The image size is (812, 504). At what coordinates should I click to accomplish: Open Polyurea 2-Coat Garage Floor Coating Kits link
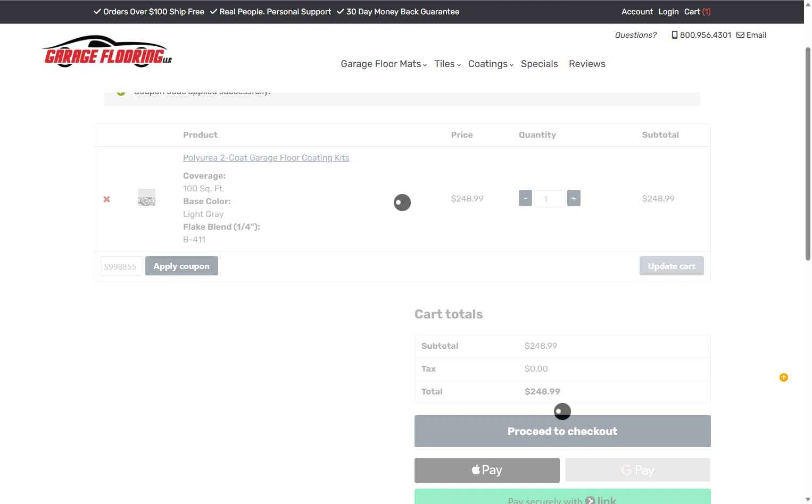(266, 158)
